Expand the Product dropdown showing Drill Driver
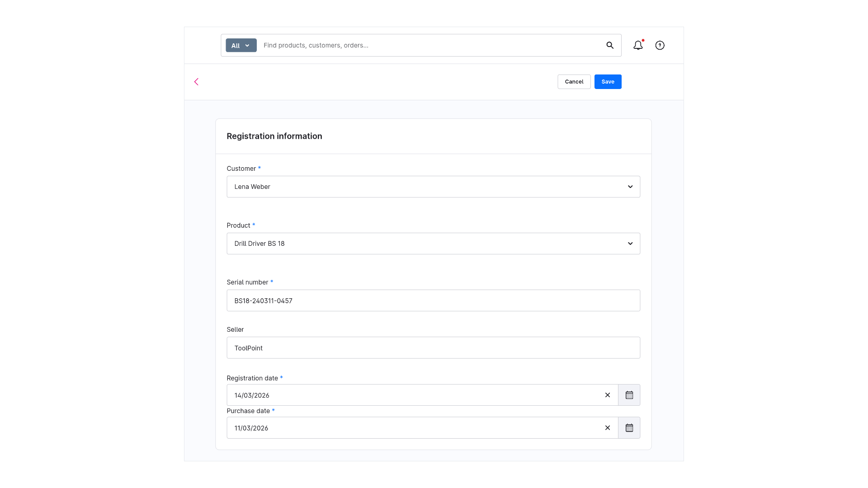This screenshot has width=868, height=488. 433,244
